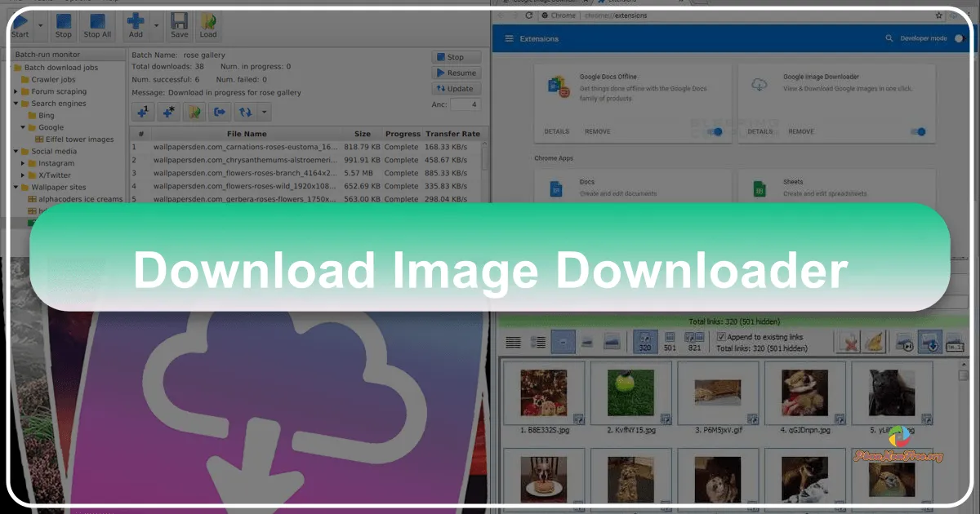
Task: Click the Stop All toolbar icon
Action: pos(97,21)
